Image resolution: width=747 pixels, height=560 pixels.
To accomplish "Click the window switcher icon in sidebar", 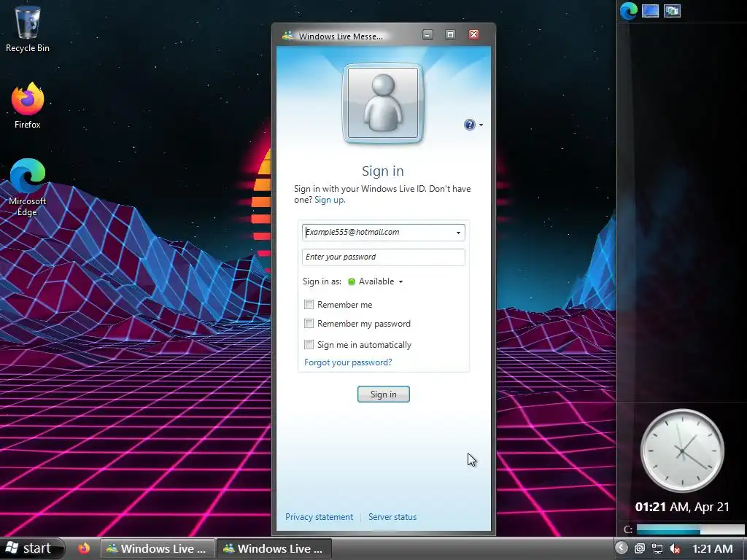I will point(672,10).
